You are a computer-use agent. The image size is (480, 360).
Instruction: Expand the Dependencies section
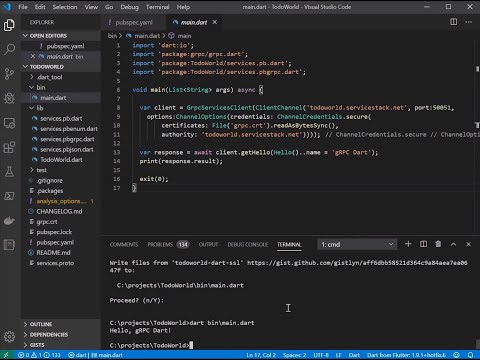coord(61,334)
